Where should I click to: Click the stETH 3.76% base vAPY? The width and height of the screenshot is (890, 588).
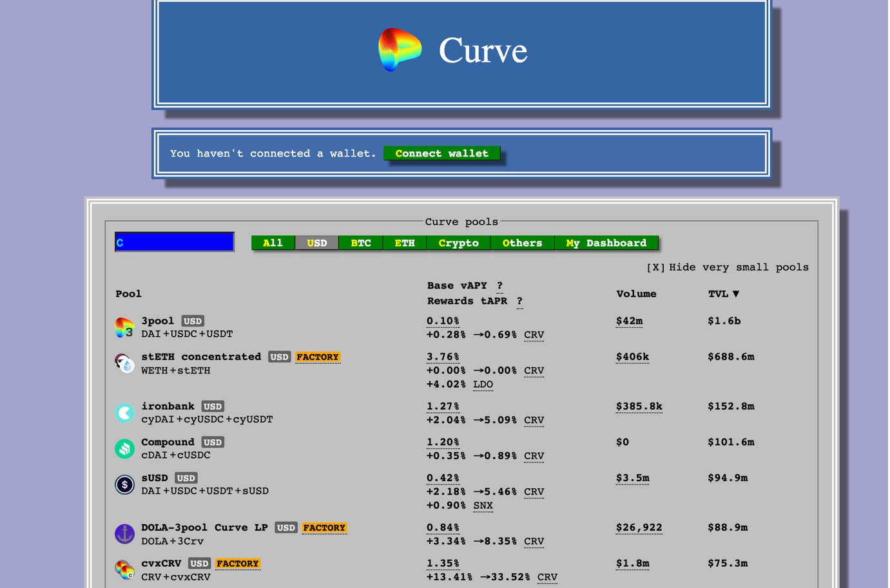pyautogui.click(x=443, y=357)
